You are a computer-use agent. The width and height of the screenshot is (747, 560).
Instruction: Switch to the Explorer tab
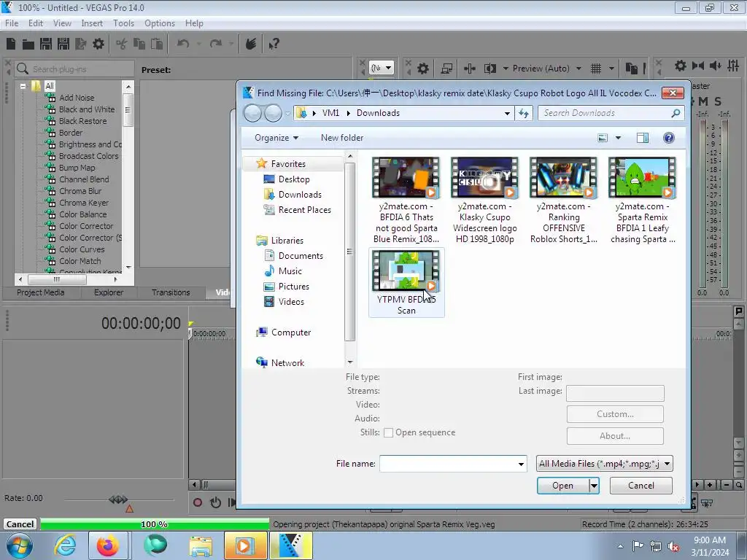[109, 293]
